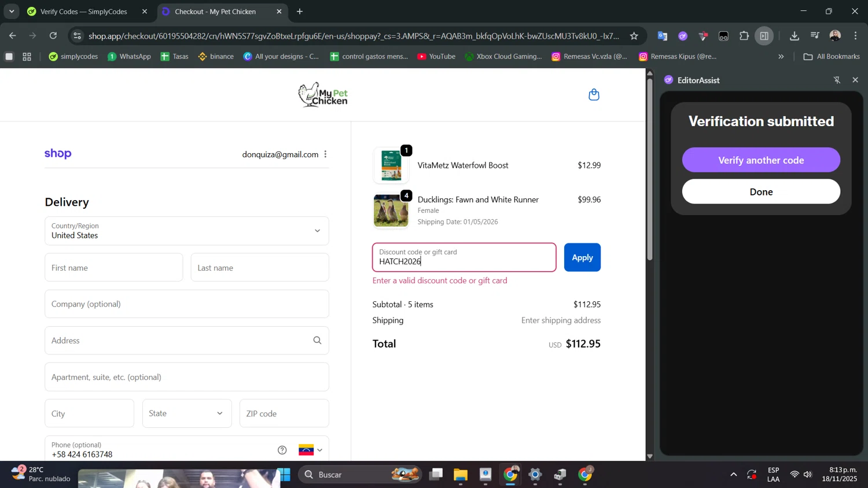Open WhatsApp bookmark

[x=129, y=57]
